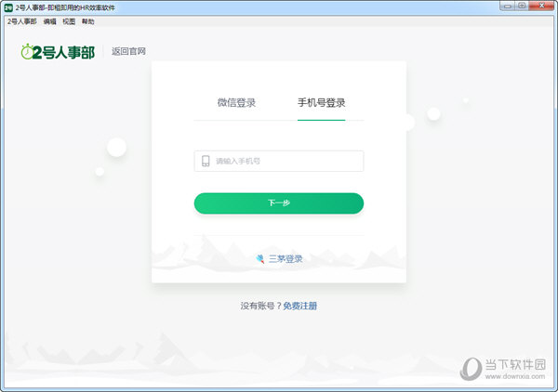Select the 手机号登录 tab

(322, 103)
